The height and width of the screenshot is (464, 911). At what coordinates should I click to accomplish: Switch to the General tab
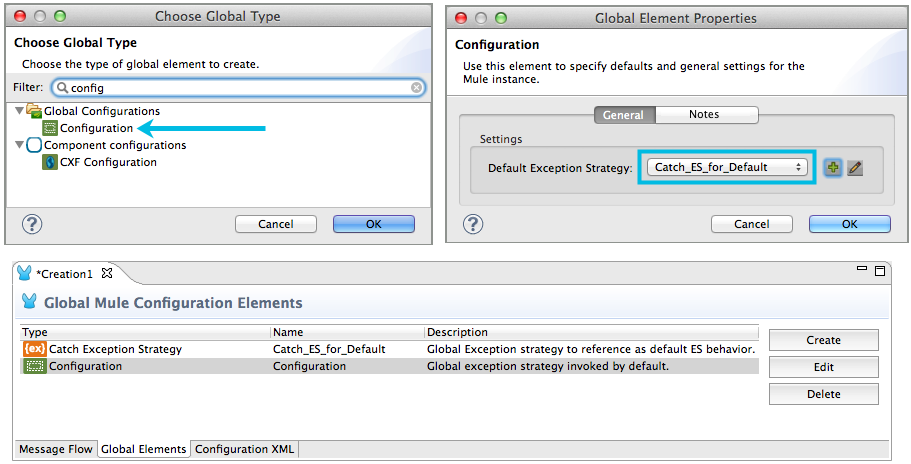pos(625,115)
